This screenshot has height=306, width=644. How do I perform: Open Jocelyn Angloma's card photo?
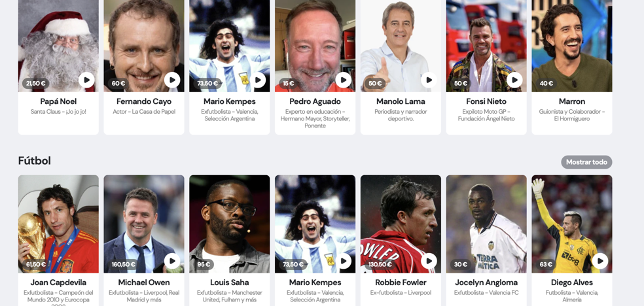click(x=486, y=224)
